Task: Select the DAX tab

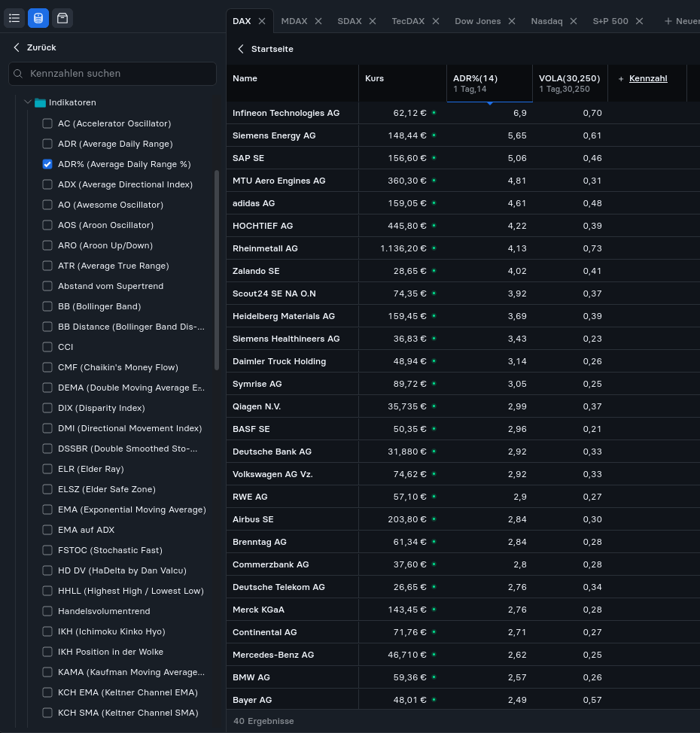Action: coord(242,21)
